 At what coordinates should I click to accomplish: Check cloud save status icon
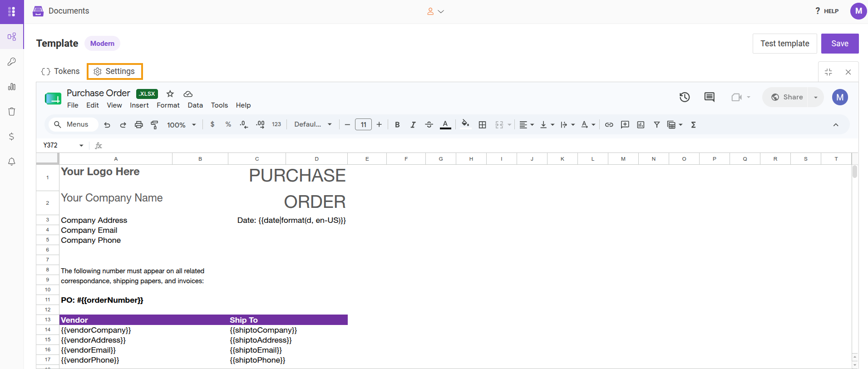point(188,94)
